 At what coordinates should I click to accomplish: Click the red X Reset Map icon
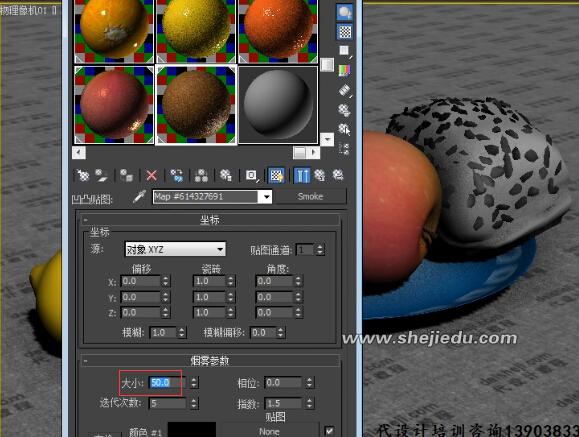click(151, 175)
